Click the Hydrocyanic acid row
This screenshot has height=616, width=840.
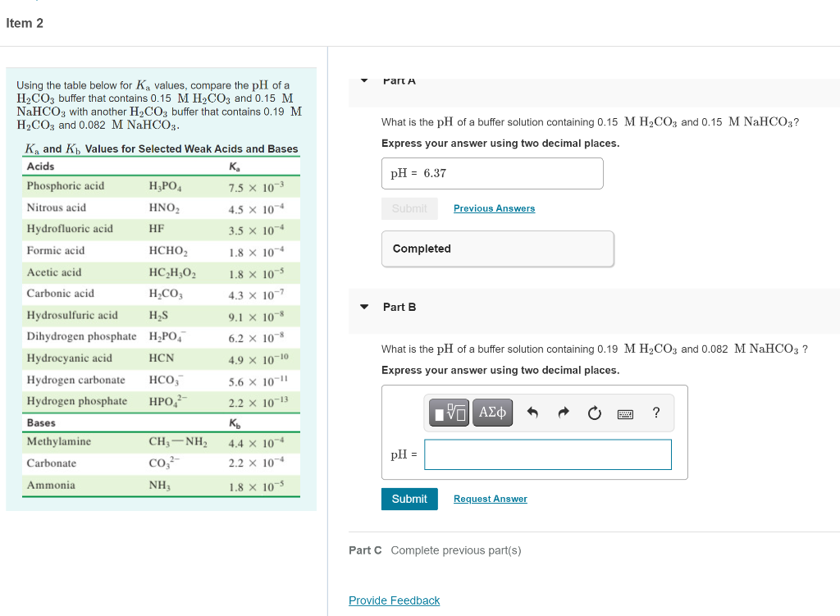(x=162, y=358)
